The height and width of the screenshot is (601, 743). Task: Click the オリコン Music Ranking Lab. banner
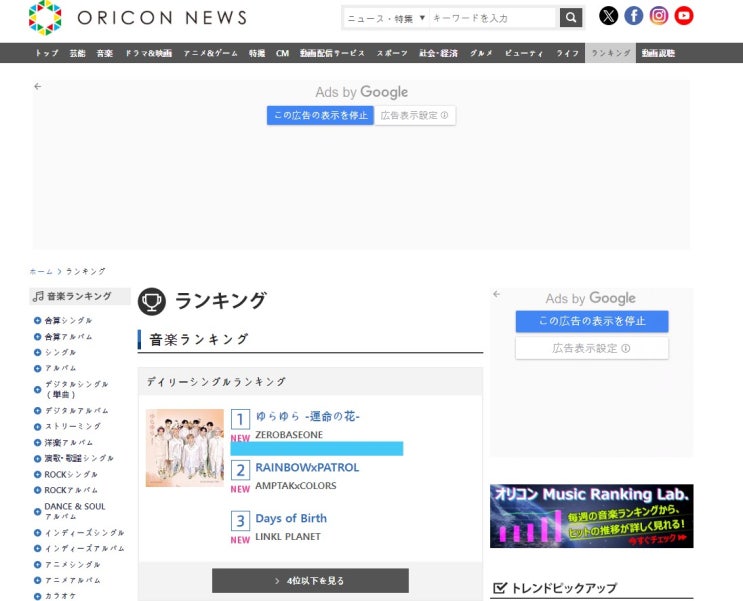[x=591, y=516]
